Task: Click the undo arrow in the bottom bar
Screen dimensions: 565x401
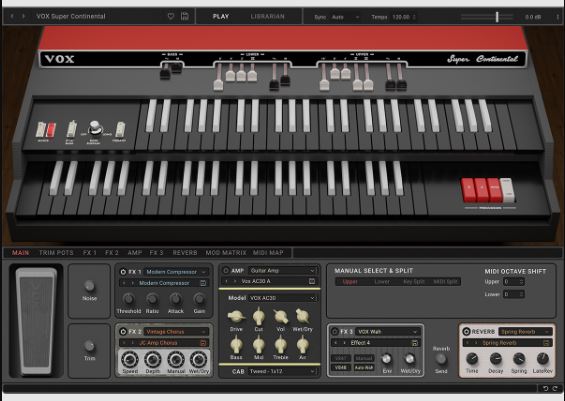Action: click(545, 388)
